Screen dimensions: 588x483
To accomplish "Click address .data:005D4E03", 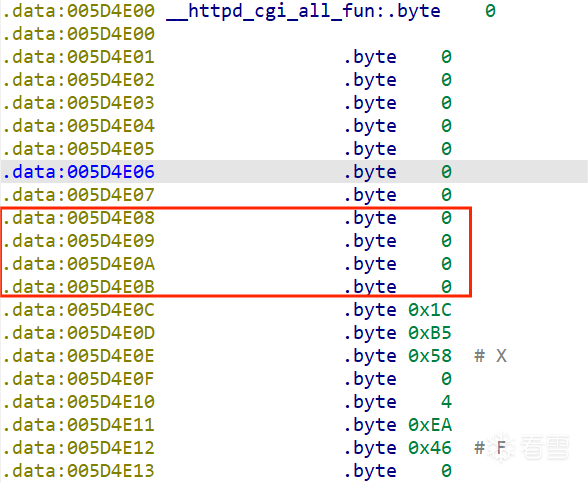I will click(x=79, y=103).
